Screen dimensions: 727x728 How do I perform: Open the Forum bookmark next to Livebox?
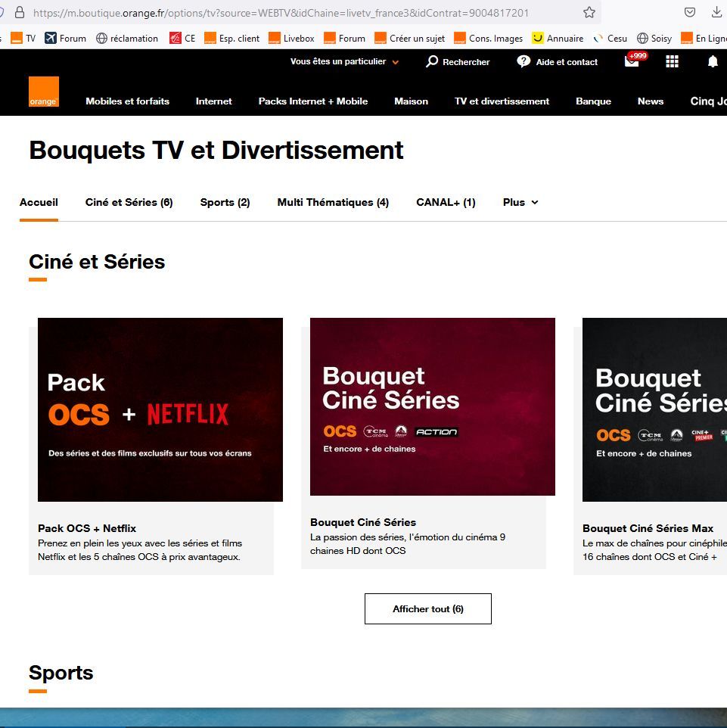(x=344, y=38)
